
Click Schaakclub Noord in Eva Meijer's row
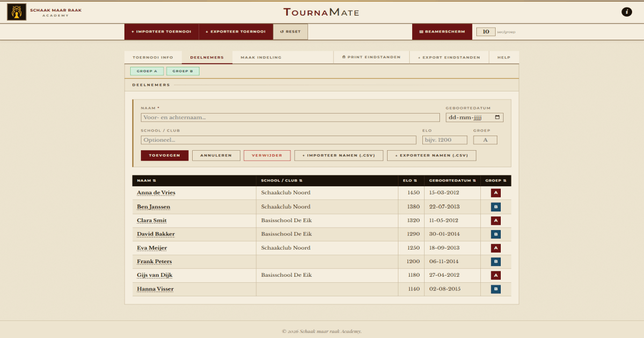[286, 248]
